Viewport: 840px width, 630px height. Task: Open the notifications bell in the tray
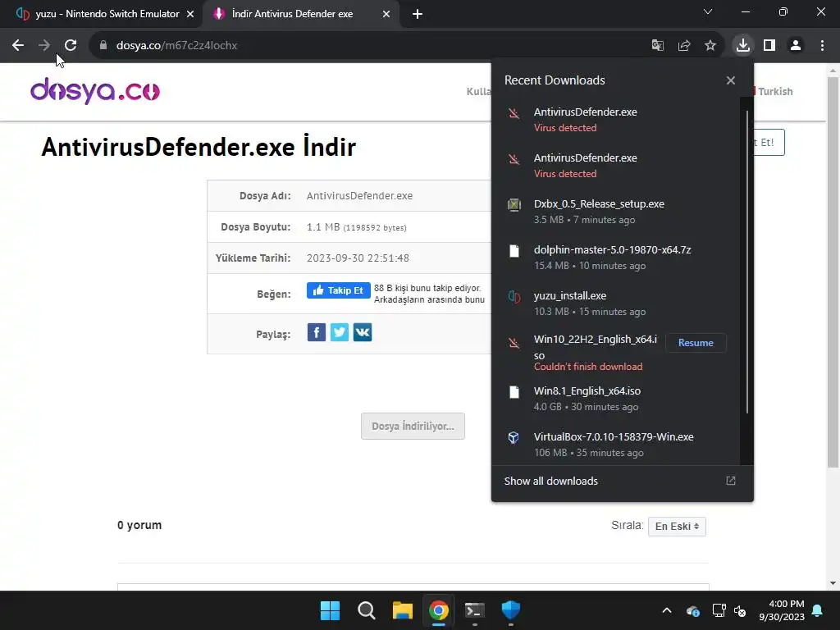(818, 610)
